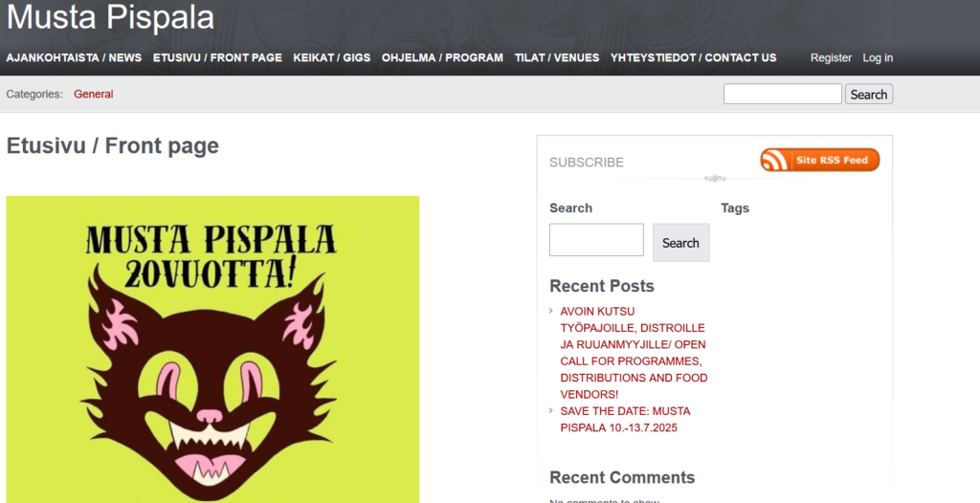Click the Musta Pispala 20 vuotta cat poster
Image resolution: width=980 pixels, height=503 pixels.
pos(212,349)
